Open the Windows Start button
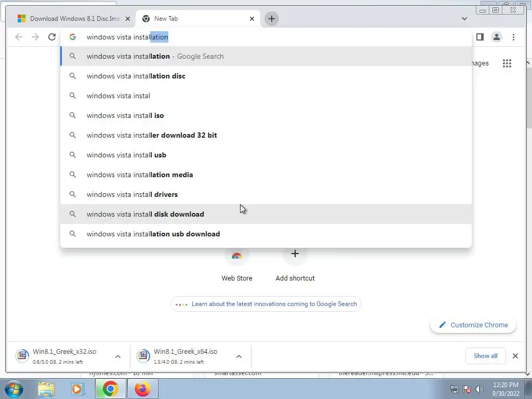This screenshot has height=399, width=532. tap(14, 389)
